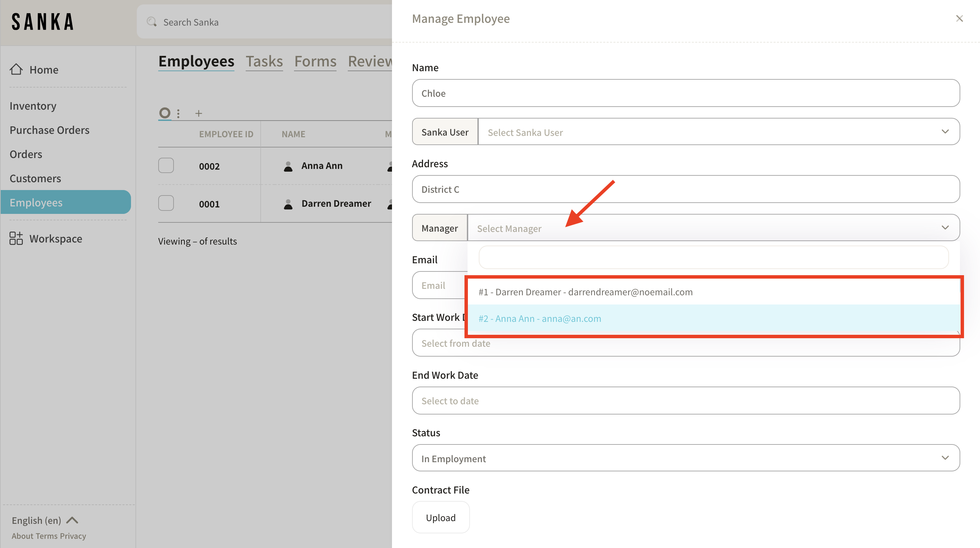Click the Manager label box
980x548 pixels.
pos(439,228)
